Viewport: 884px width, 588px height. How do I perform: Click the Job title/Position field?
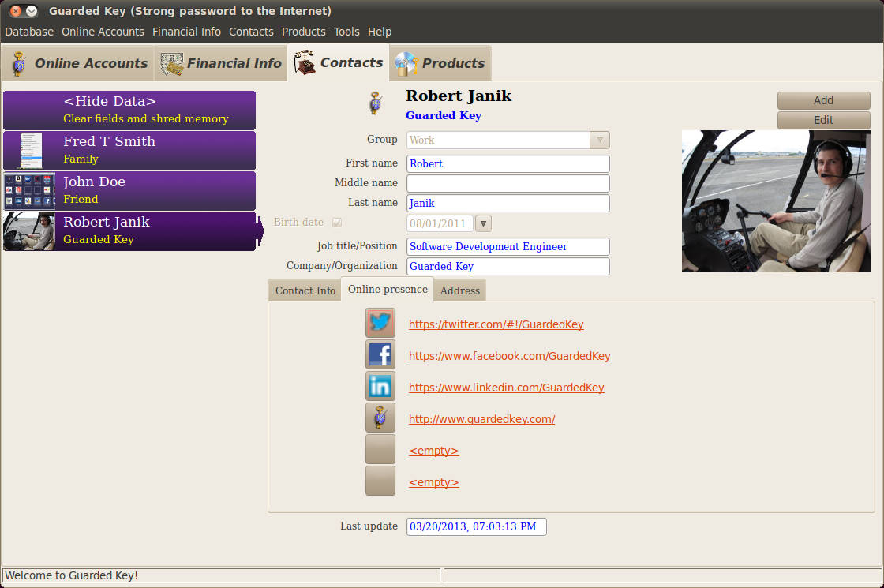coord(508,246)
